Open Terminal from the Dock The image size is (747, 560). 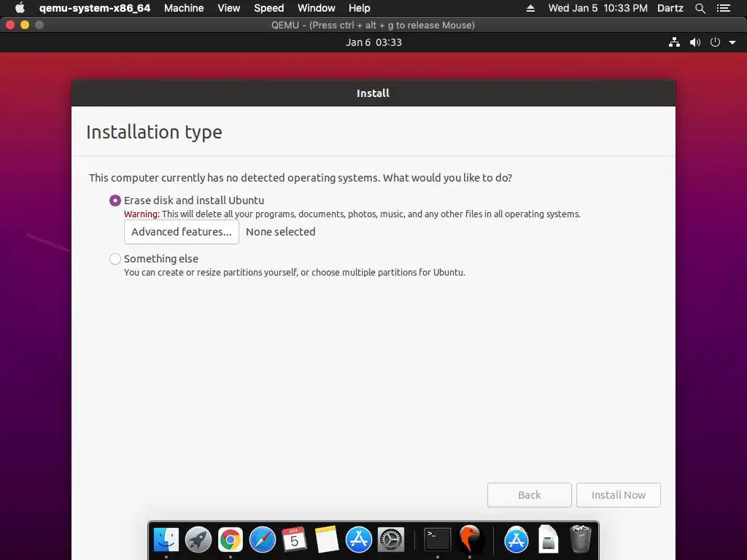(438, 540)
